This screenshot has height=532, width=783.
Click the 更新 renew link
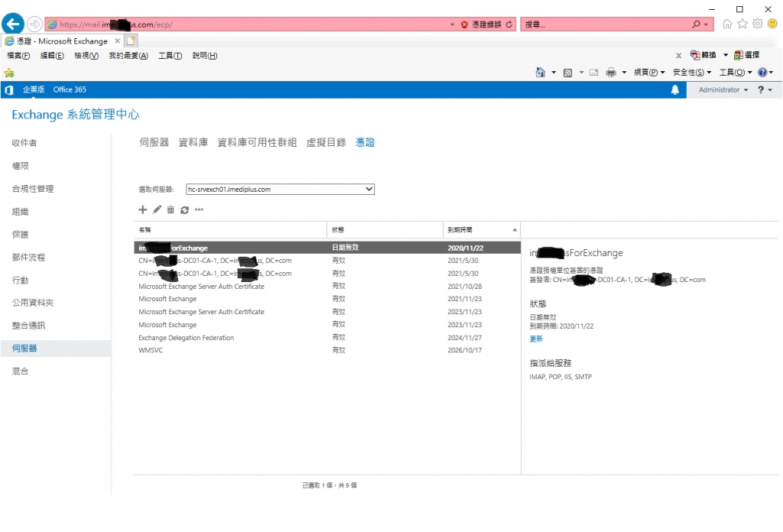point(536,339)
